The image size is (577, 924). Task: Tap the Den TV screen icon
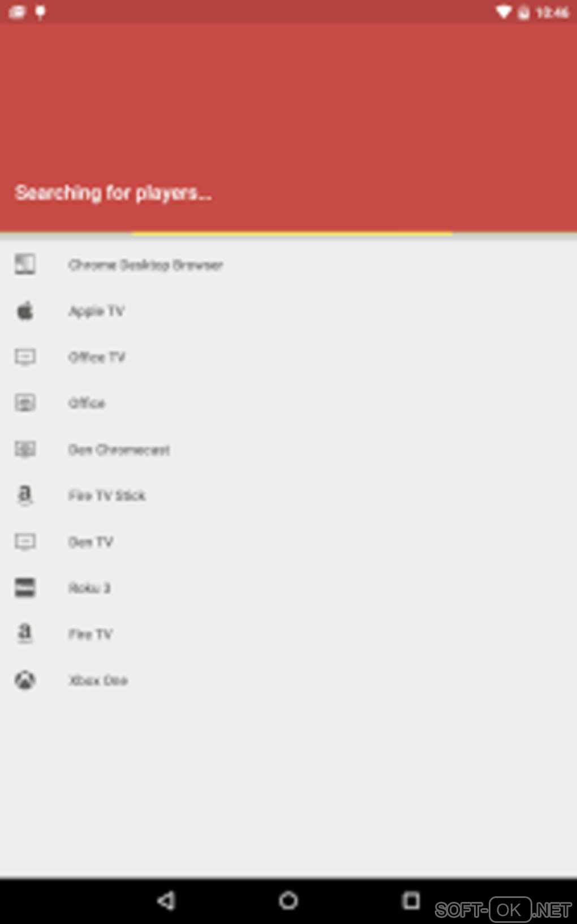pos(25,542)
